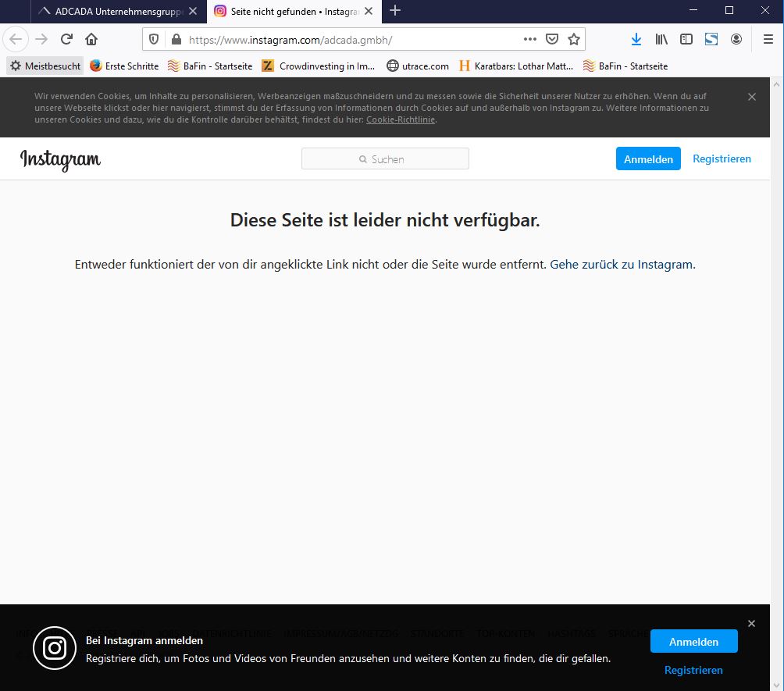The width and height of the screenshot is (784, 691).
Task: Click the Firefox reload page icon
Action: 66,39
